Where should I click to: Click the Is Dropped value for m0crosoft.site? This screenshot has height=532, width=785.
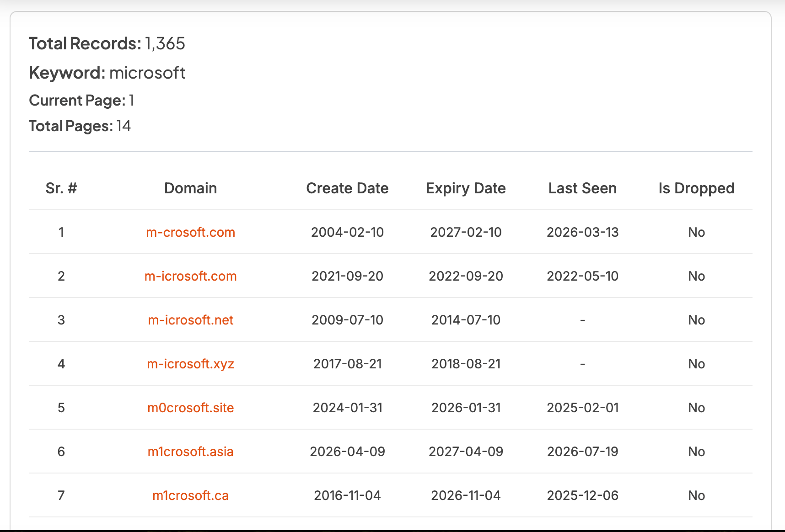pyautogui.click(x=696, y=408)
